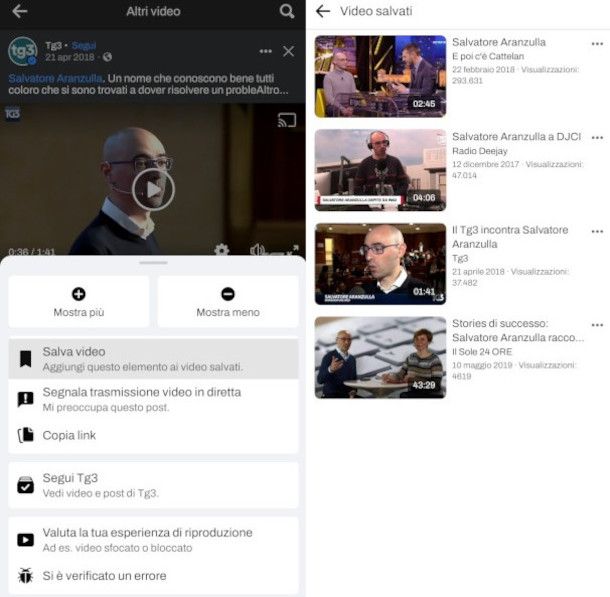Cast video to a device
The height and width of the screenshot is (597, 610).
[287, 120]
